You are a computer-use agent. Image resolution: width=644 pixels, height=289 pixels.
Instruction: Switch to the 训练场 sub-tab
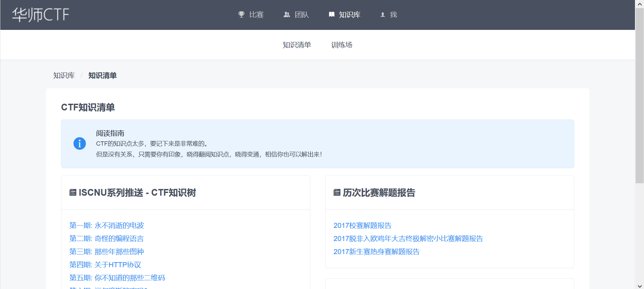(342, 45)
